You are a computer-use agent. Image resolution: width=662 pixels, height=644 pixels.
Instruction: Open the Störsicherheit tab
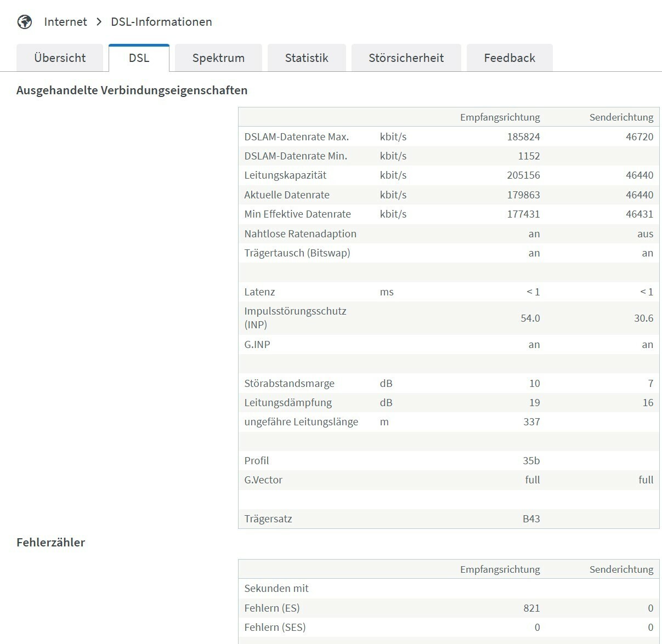(406, 58)
